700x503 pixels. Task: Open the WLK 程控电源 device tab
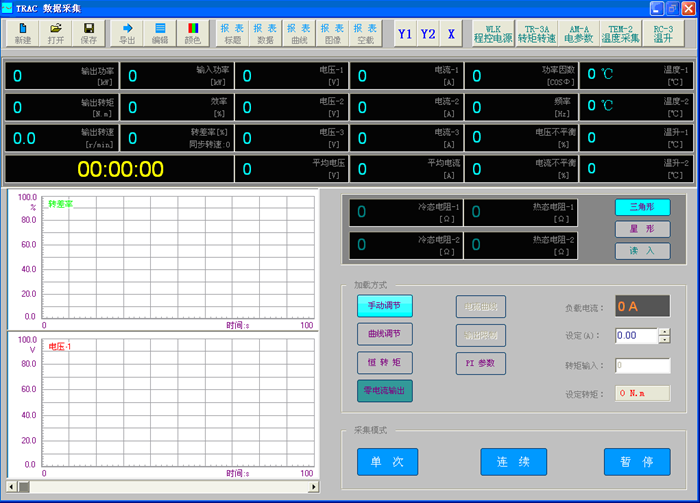(494, 33)
